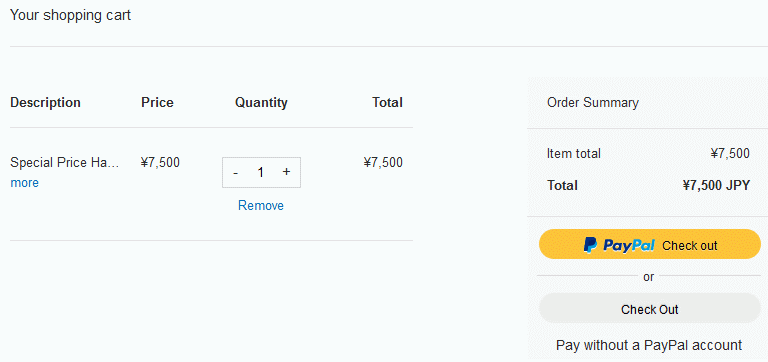This screenshot has width=768, height=362.
Task: Click the yellow PayPal Check out button
Action: click(649, 244)
